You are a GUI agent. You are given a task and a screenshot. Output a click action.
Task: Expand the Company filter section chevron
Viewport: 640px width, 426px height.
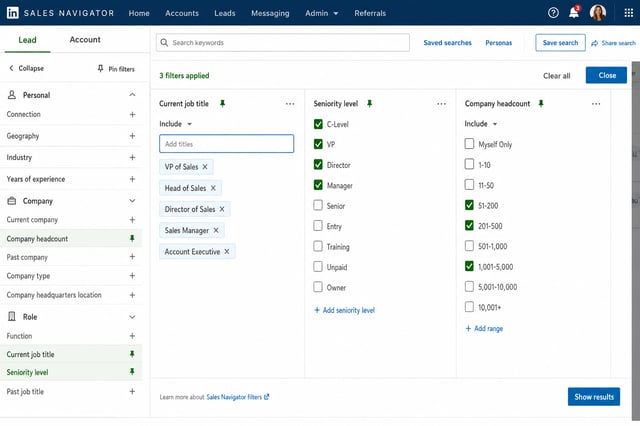click(x=132, y=201)
